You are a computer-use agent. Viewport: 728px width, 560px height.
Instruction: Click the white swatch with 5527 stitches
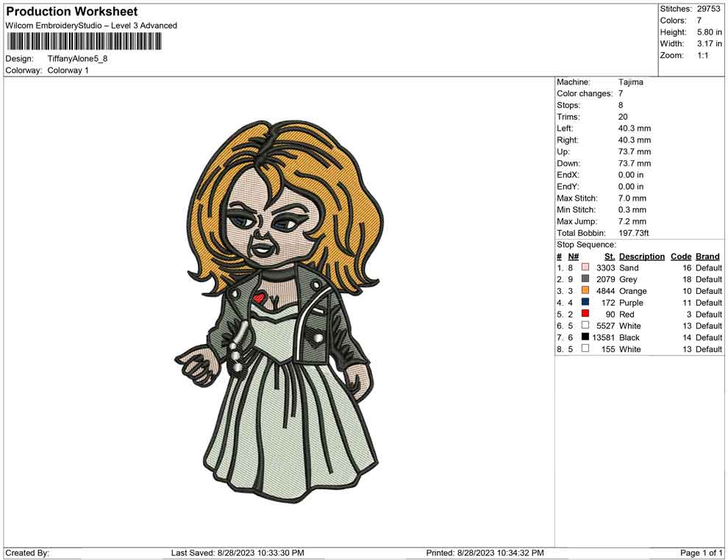585,326
